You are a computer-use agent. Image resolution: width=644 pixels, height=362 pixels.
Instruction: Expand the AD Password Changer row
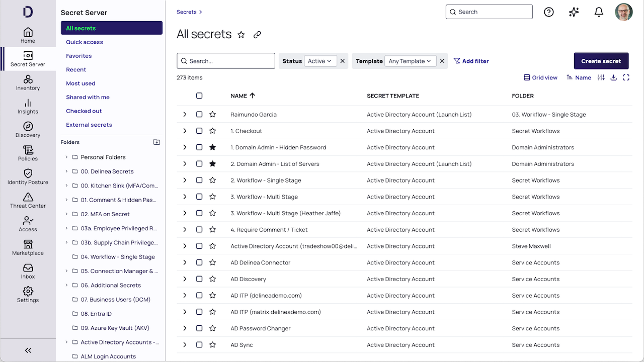pyautogui.click(x=185, y=328)
